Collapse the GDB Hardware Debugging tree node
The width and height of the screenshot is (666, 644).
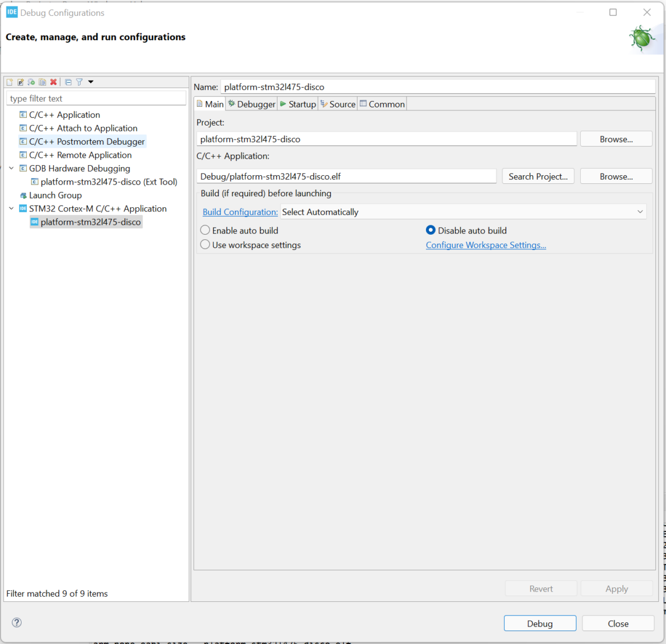point(11,168)
